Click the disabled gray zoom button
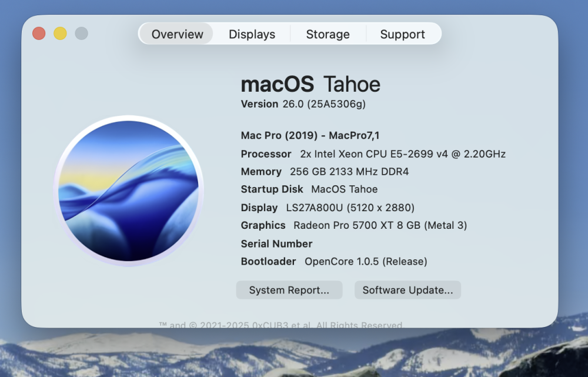Viewport: 588px width, 377px height. pyautogui.click(x=81, y=34)
